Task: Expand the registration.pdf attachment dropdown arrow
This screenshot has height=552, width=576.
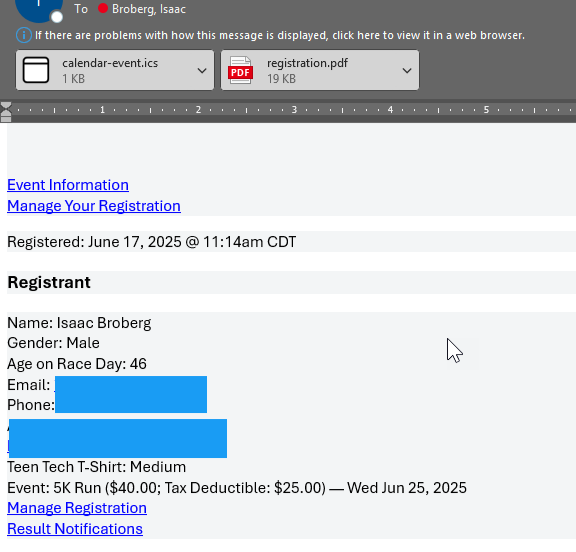Action: pos(407,70)
